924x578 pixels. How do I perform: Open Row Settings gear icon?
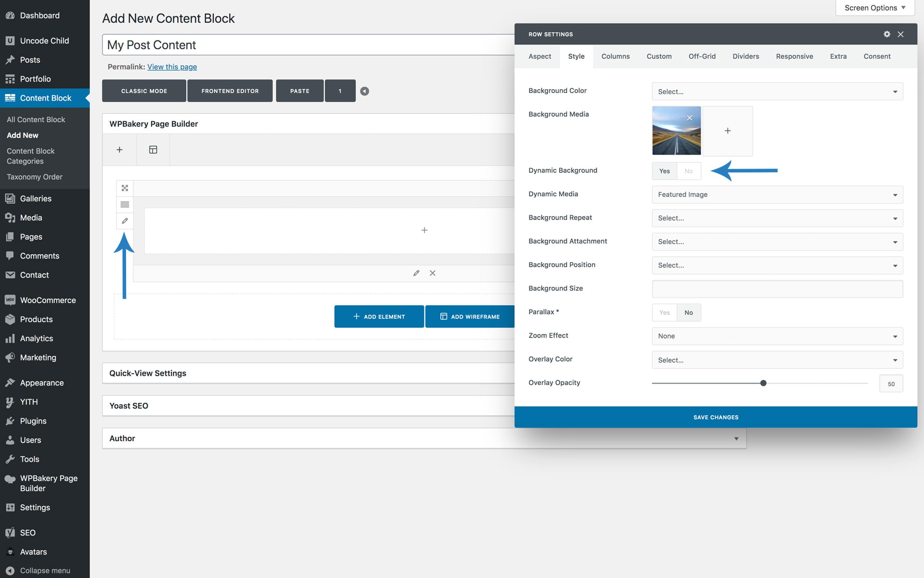click(x=886, y=34)
